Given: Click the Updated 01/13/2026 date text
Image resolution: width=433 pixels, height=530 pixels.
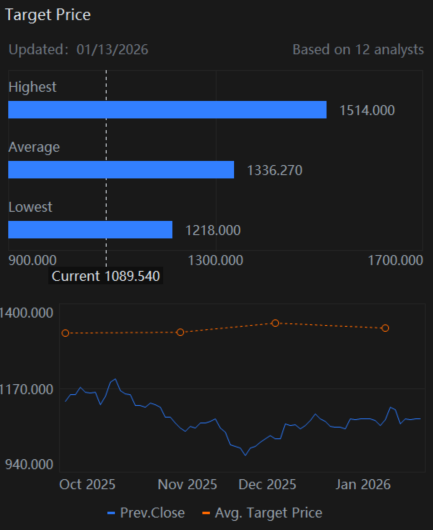Looking at the screenshot, I should pyautogui.click(x=78, y=50).
